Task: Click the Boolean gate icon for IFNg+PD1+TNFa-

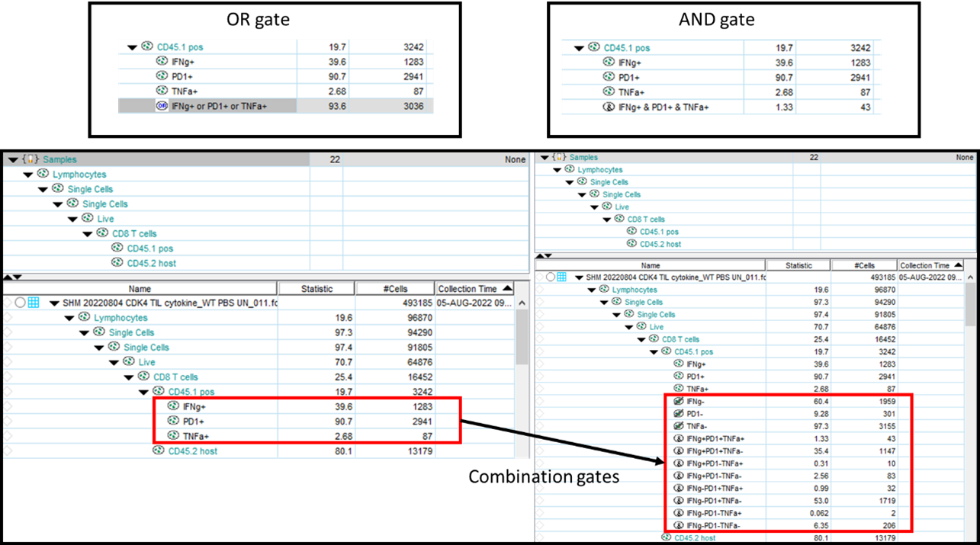Action: [x=678, y=451]
